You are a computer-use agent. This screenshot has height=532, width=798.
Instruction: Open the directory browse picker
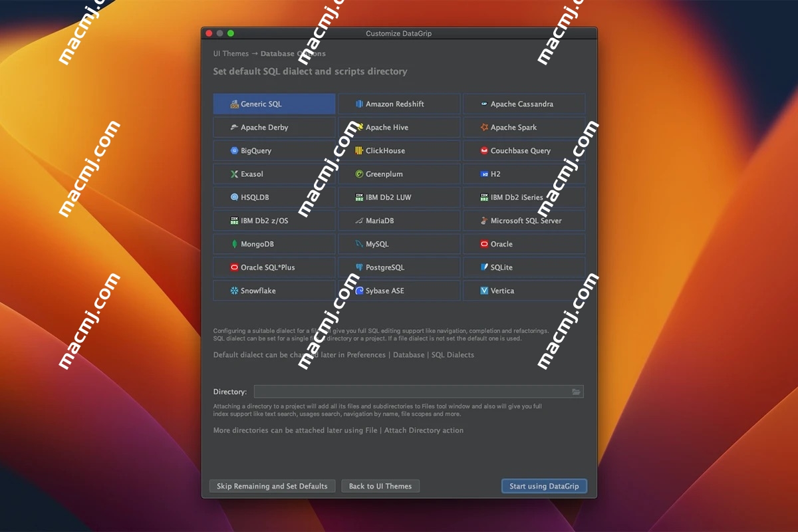tap(577, 392)
